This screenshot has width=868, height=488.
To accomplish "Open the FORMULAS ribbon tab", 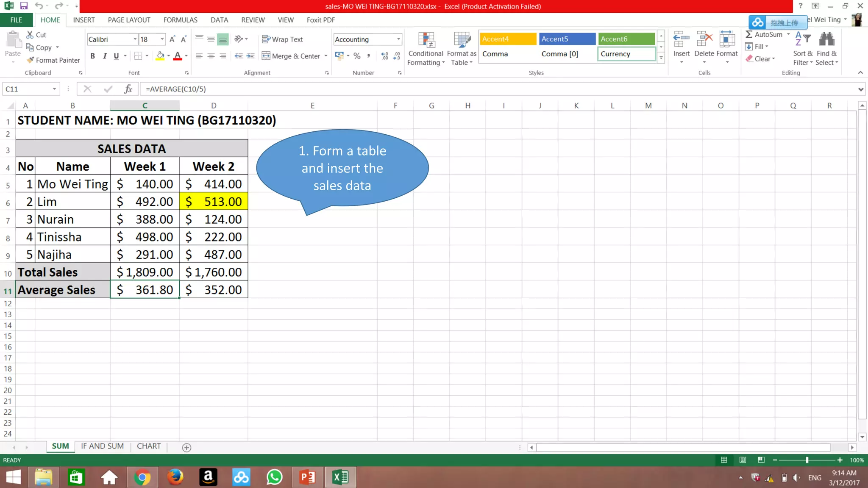I will 181,20.
